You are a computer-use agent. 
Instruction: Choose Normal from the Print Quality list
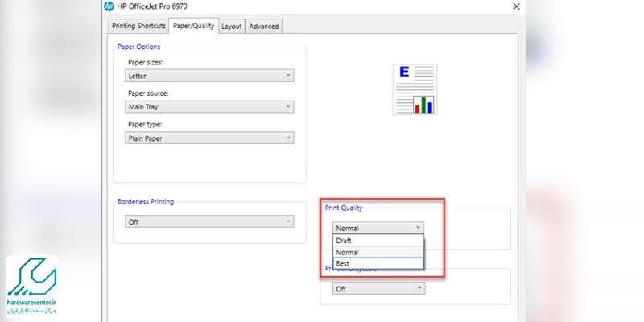point(378,252)
